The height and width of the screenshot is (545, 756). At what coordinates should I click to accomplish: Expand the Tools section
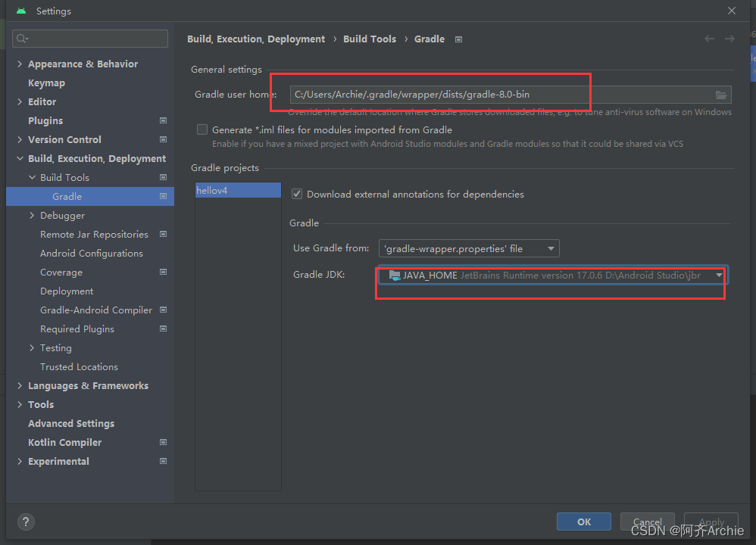tap(20, 404)
